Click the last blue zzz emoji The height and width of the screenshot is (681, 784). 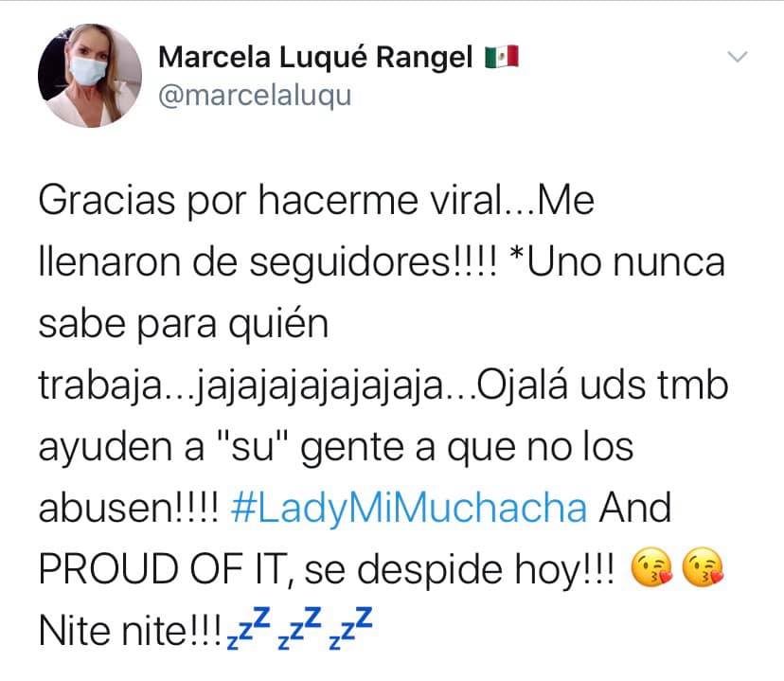coord(351,628)
